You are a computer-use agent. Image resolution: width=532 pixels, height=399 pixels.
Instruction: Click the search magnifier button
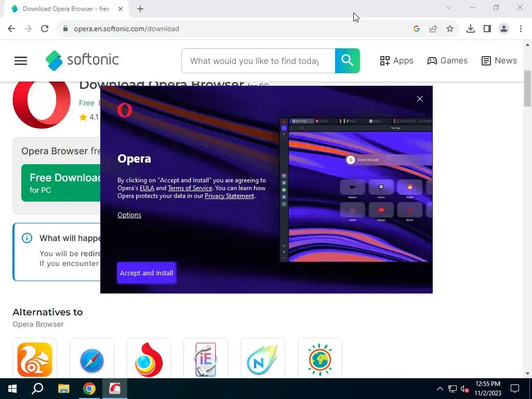tap(348, 61)
